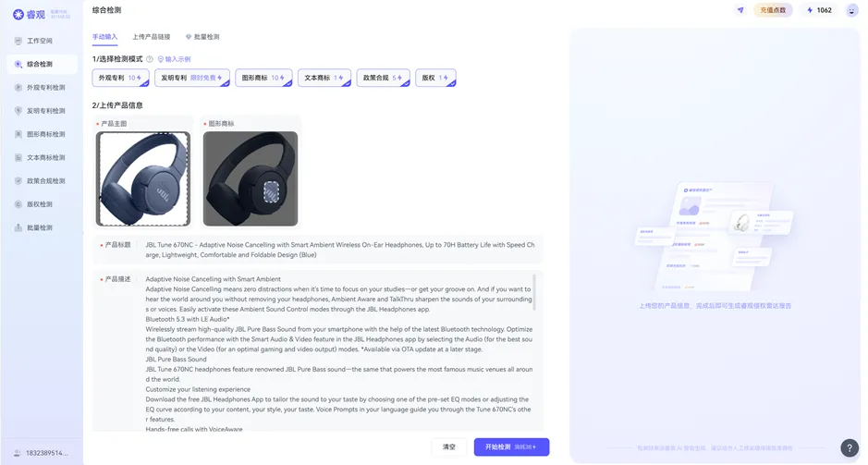Click the product description scrollbar
868x465 pixels.
pyautogui.click(x=534, y=292)
